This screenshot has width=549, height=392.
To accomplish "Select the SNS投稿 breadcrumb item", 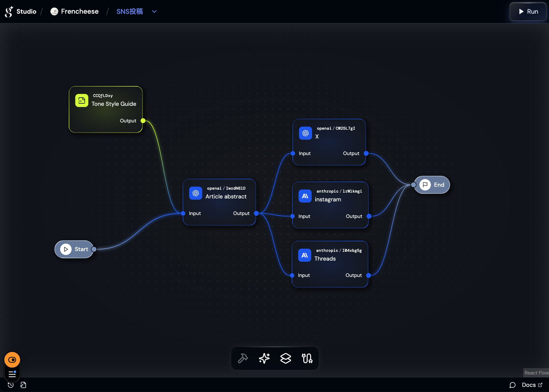I will coord(130,11).
